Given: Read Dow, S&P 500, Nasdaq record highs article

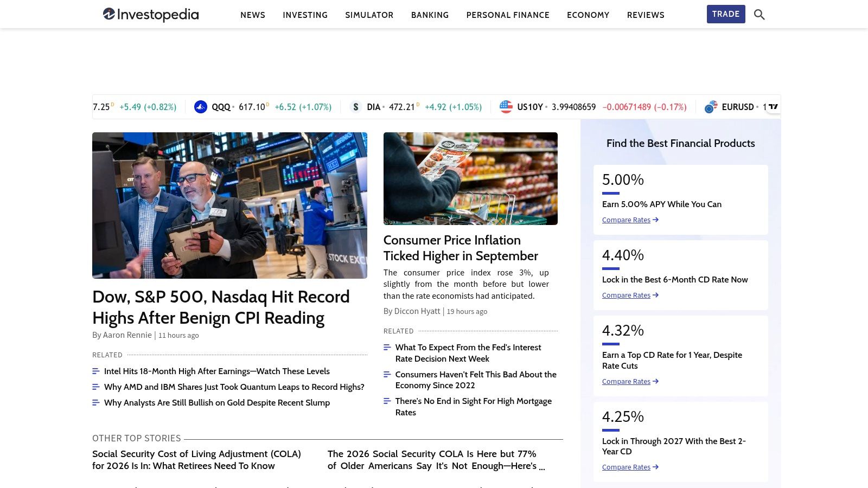Looking at the screenshot, I should click(221, 307).
